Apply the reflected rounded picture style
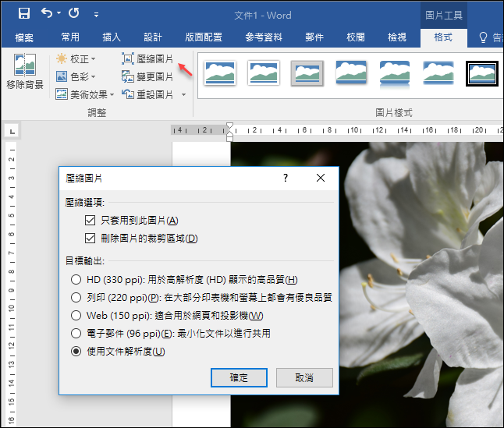Viewport: 504px width, 428px height. (x=395, y=74)
